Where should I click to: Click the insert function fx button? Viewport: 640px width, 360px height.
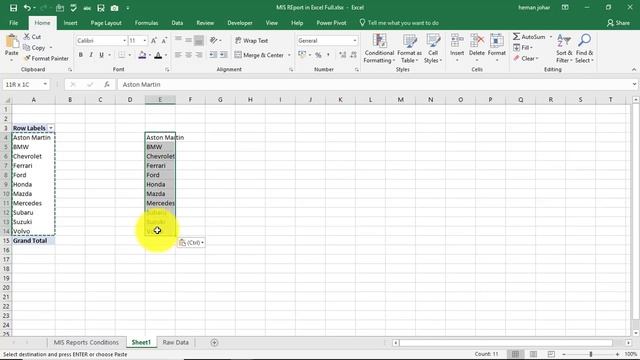click(x=107, y=84)
